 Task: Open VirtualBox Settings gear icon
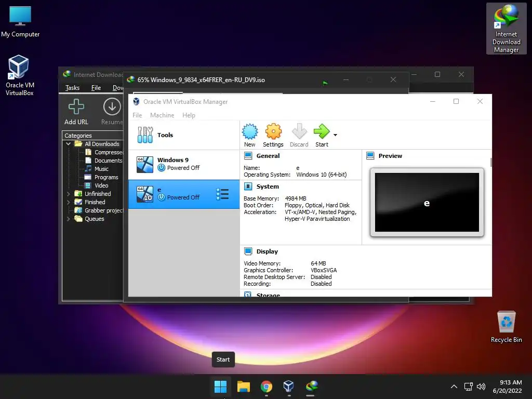[273, 131]
